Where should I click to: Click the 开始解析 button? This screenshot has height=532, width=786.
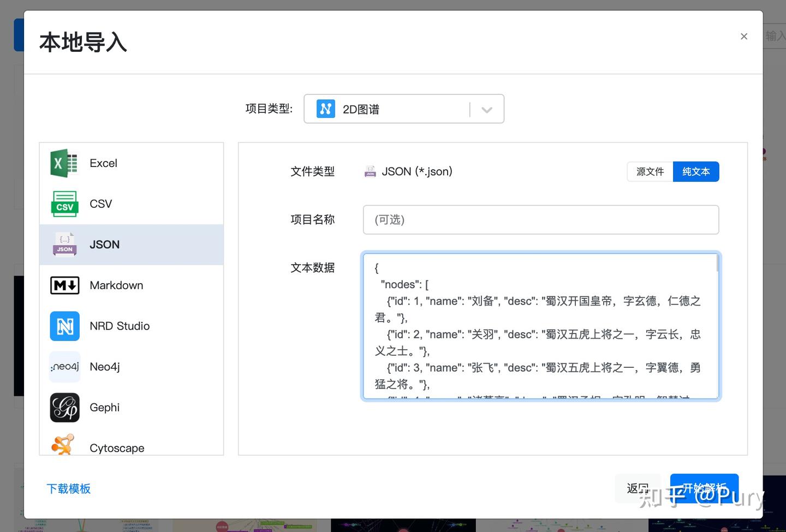point(704,488)
